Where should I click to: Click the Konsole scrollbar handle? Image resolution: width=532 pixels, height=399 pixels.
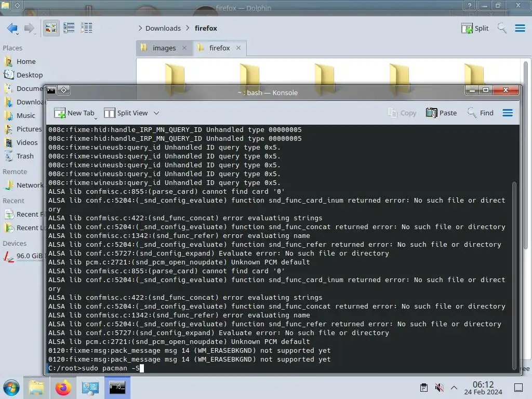tap(514, 275)
